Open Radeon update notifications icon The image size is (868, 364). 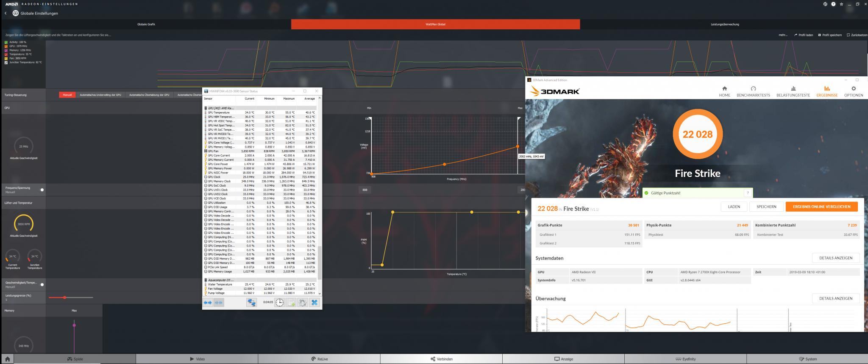point(825,4)
